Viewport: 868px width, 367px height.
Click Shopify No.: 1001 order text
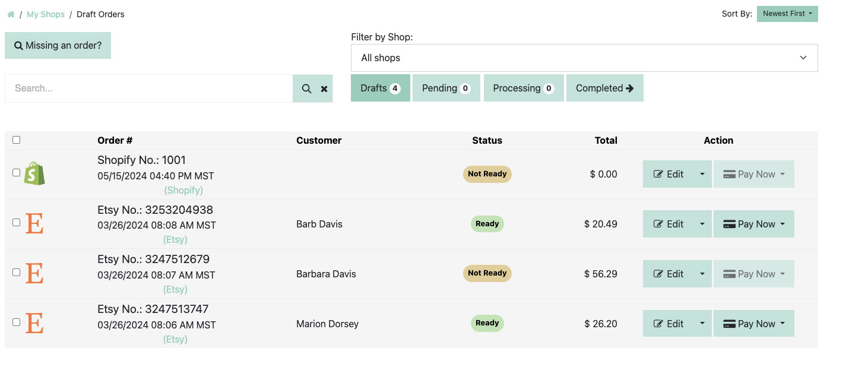pyautogui.click(x=142, y=160)
